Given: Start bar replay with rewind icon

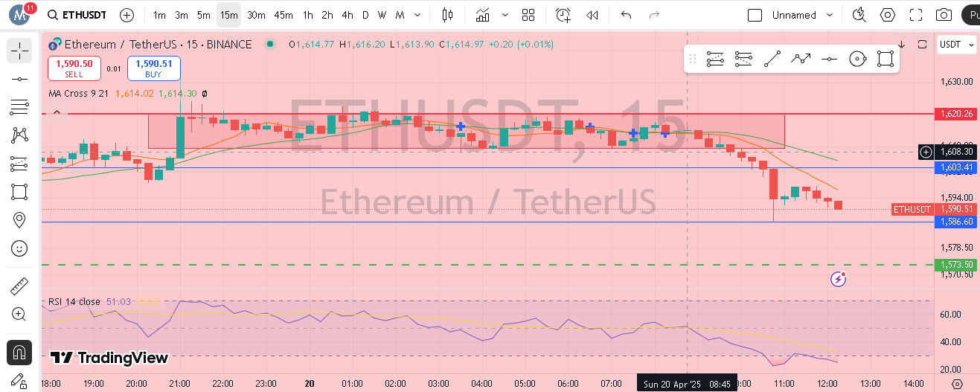Looking at the screenshot, I should [592, 15].
